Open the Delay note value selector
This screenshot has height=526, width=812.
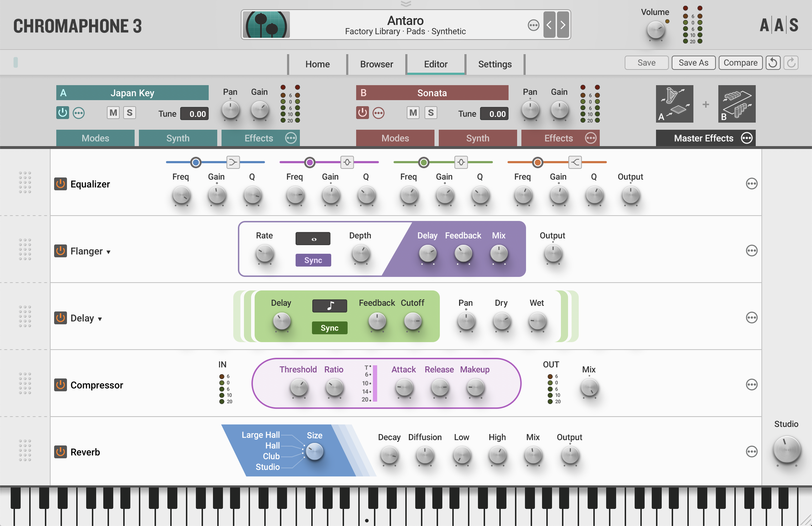(329, 305)
